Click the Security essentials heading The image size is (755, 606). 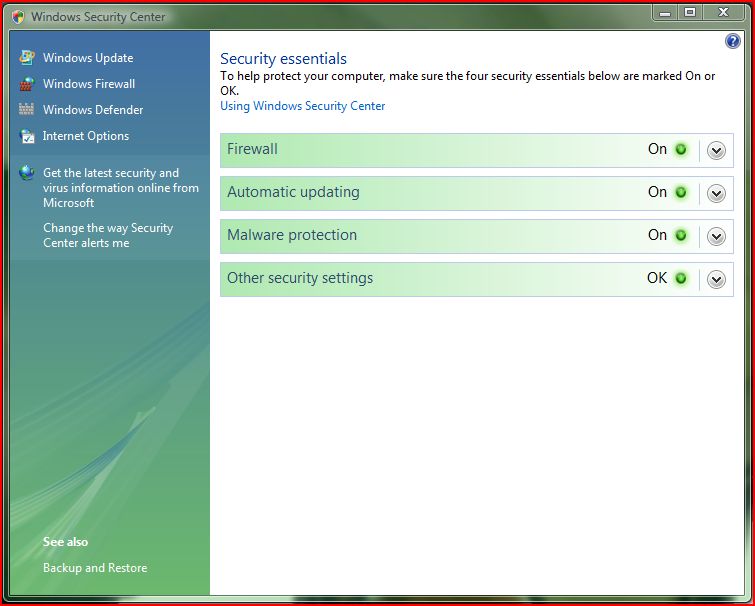[283, 59]
